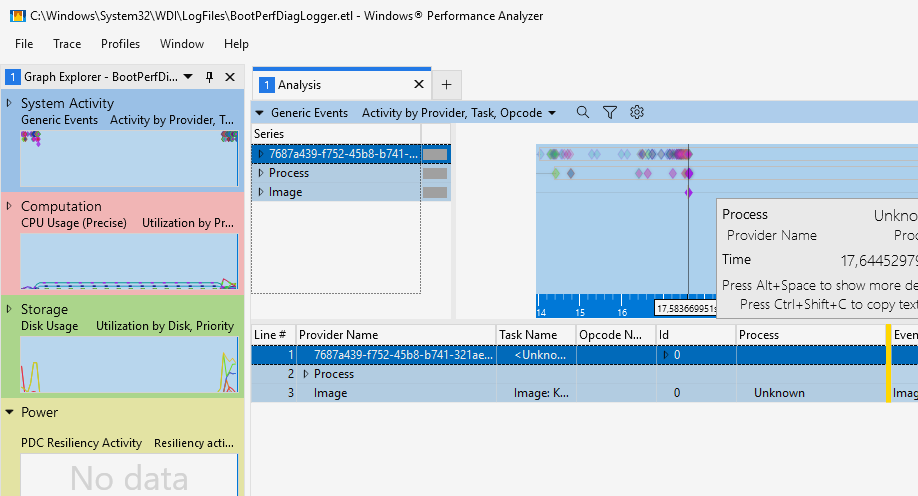Click the Windows Performance Analyzer title bar icon
Image resolution: width=918 pixels, height=496 pixels.
pyautogui.click(x=18, y=16)
